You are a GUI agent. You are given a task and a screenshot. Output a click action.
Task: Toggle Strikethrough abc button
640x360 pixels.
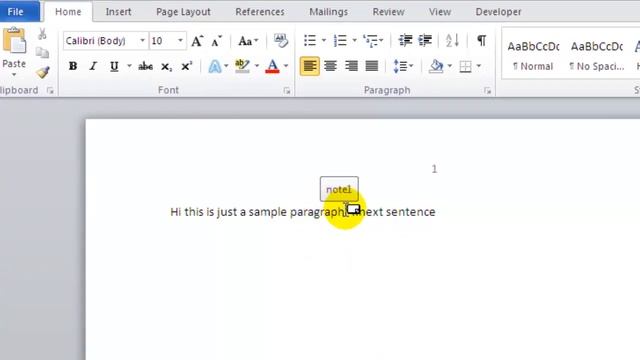(145, 66)
